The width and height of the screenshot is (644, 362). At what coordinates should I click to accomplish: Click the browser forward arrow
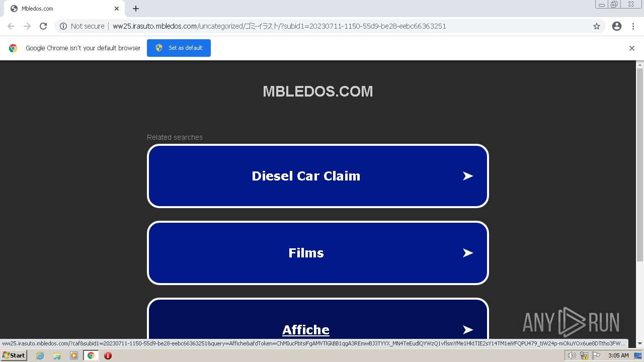point(27,26)
